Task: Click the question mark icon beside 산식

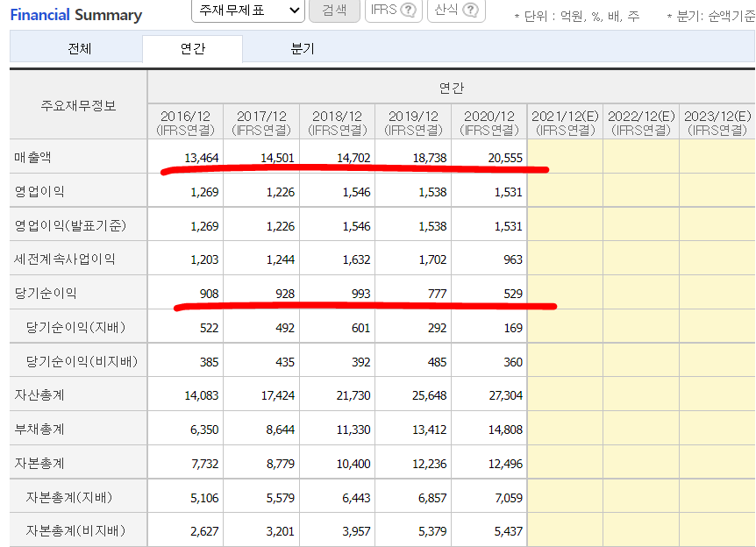Action: click(471, 10)
